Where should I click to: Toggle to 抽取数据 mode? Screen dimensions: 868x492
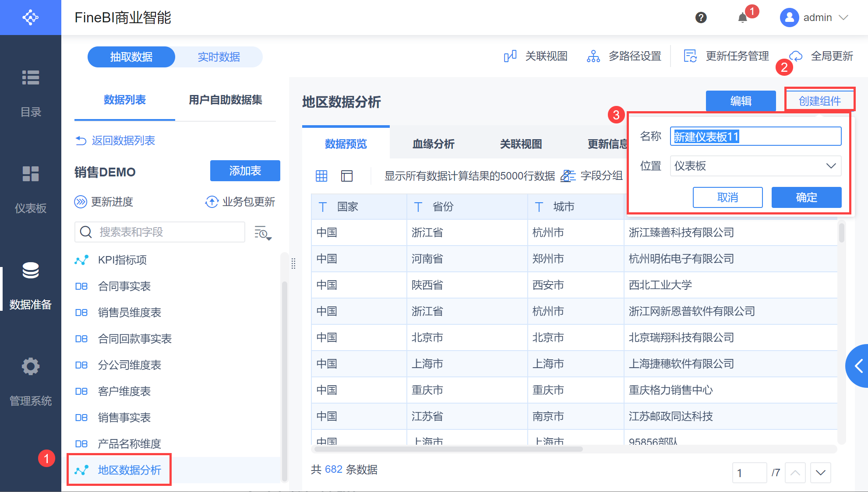coord(131,57)
